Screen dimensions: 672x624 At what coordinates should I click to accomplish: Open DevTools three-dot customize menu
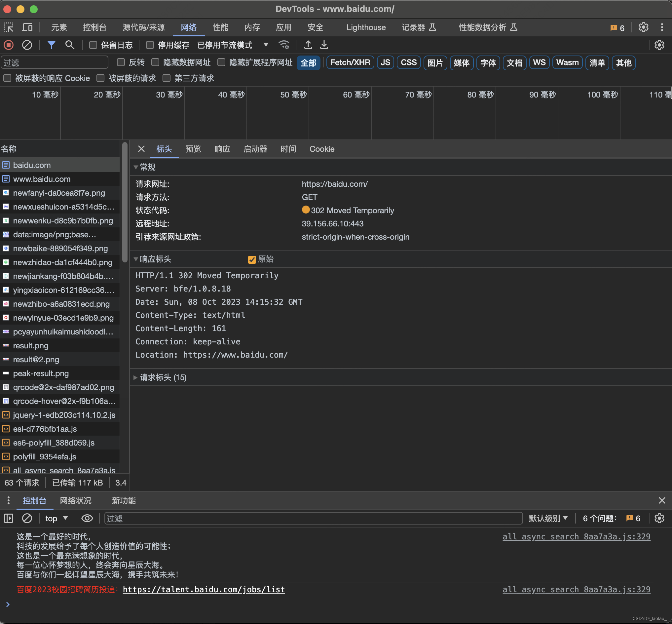pyautogui.click(x=662, y=27)
